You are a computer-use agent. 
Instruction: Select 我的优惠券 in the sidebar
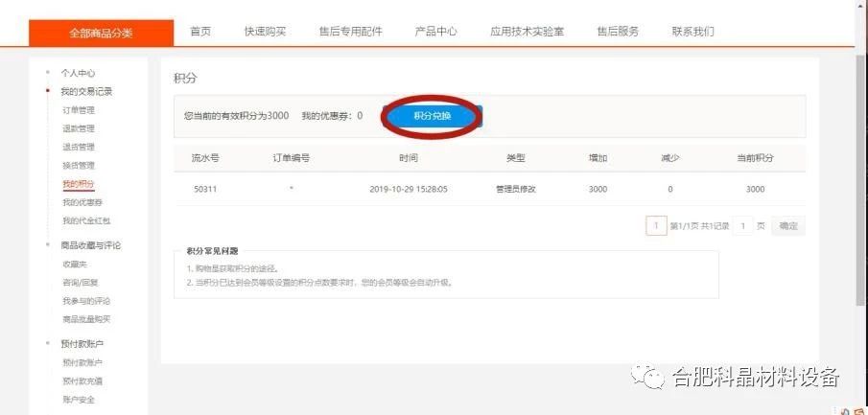click(x=82, y=202)
